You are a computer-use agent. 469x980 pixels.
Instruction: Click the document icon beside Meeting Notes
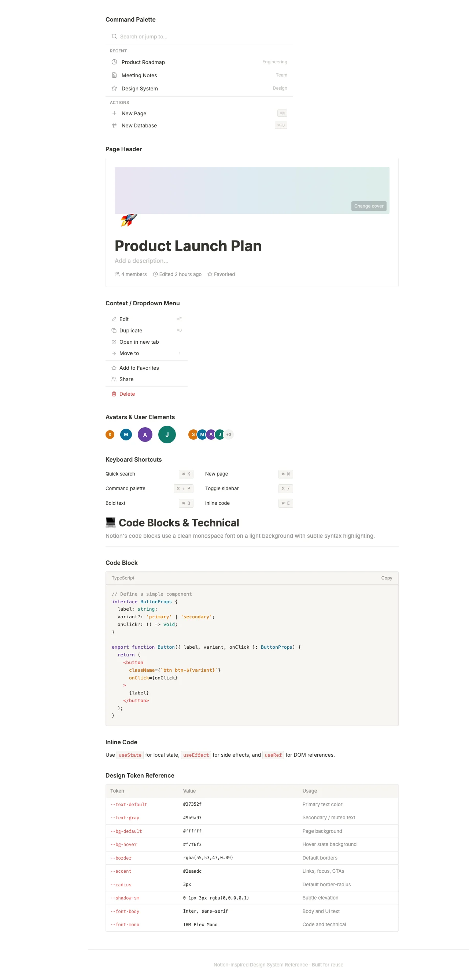[x=114, y=75]
